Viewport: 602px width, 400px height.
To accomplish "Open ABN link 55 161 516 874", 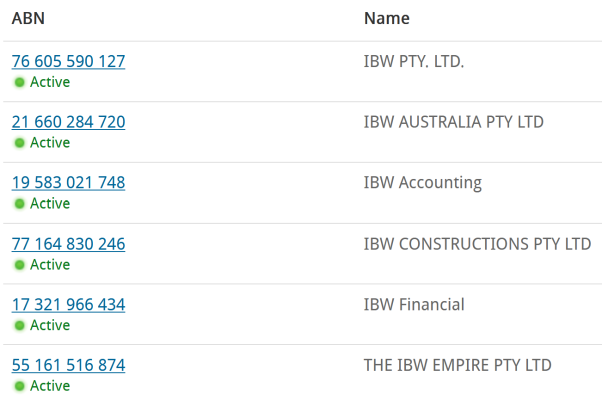I will 68,365.
